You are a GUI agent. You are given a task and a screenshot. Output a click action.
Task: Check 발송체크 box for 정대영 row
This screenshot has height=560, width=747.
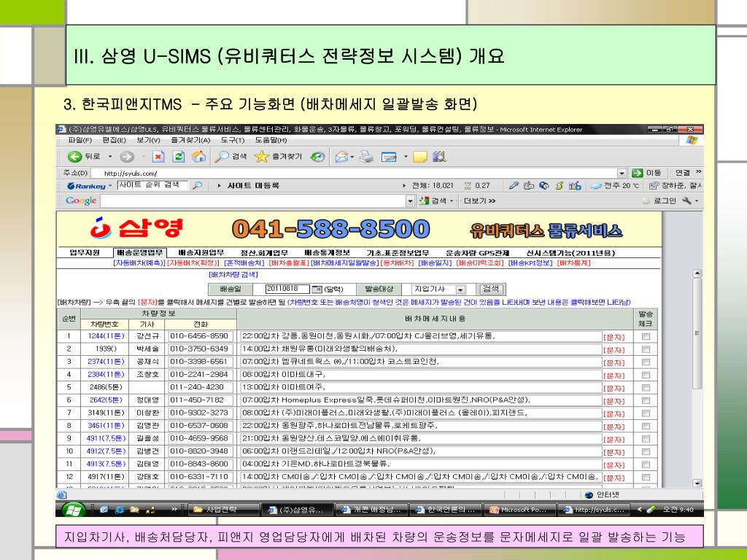pyautogui.click(x=646, y=400)
